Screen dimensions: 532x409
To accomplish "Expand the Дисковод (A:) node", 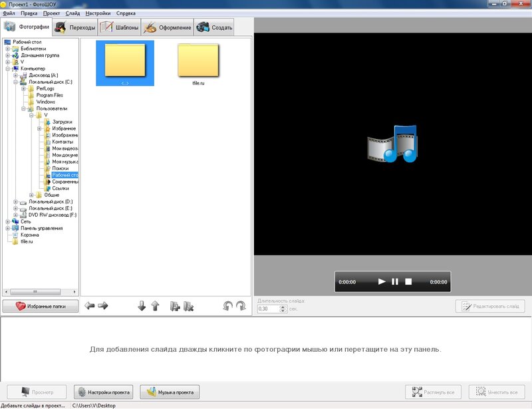I will point(15,75).
